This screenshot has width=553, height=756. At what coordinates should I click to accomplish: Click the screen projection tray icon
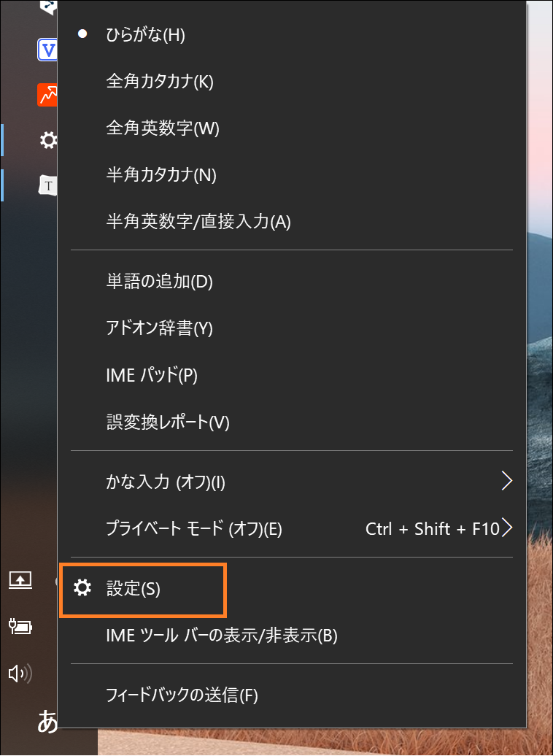20,580
